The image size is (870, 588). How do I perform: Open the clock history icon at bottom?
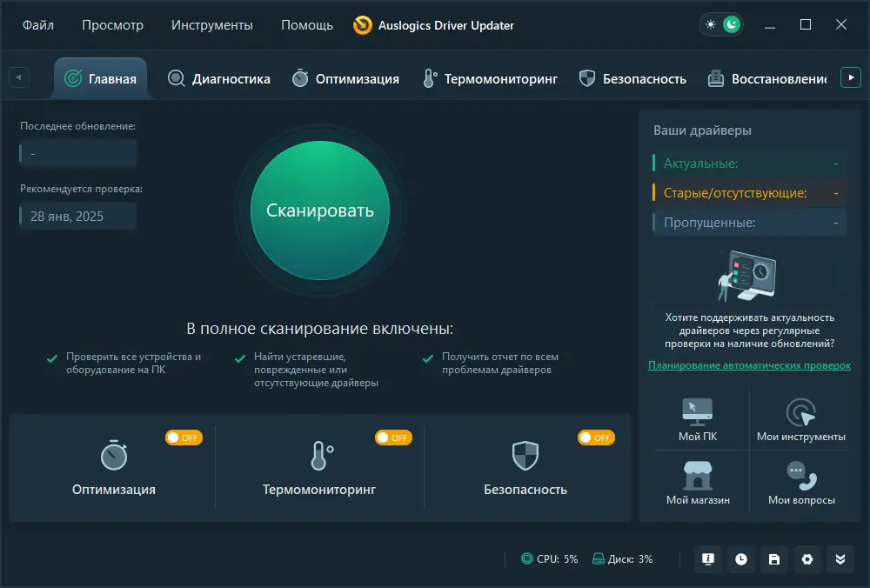(740, 559)
